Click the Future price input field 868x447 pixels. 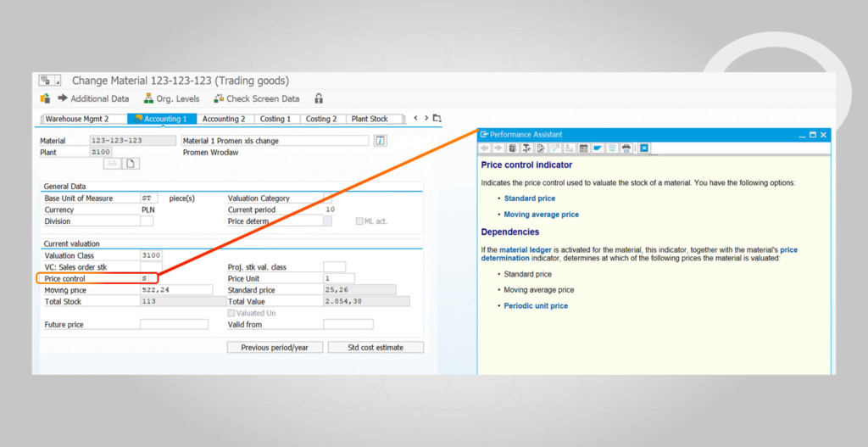[174, 325]
